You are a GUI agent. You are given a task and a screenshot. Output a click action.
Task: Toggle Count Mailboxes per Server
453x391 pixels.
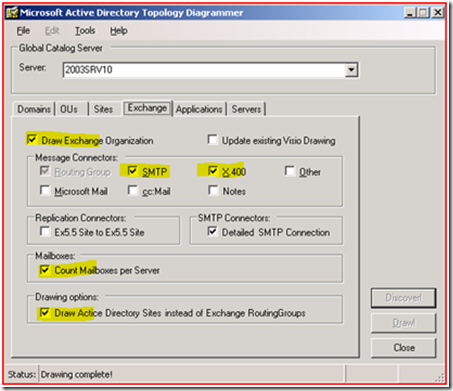click(44, 270)
